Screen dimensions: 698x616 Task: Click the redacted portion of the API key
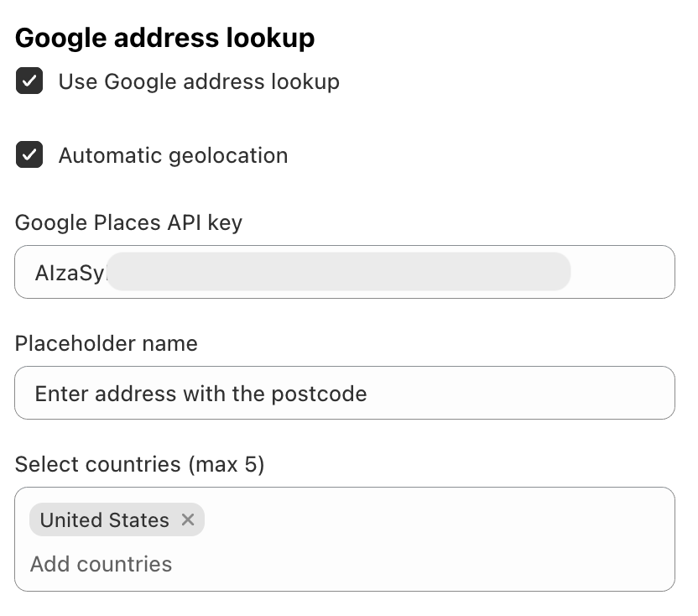(339, 273)
